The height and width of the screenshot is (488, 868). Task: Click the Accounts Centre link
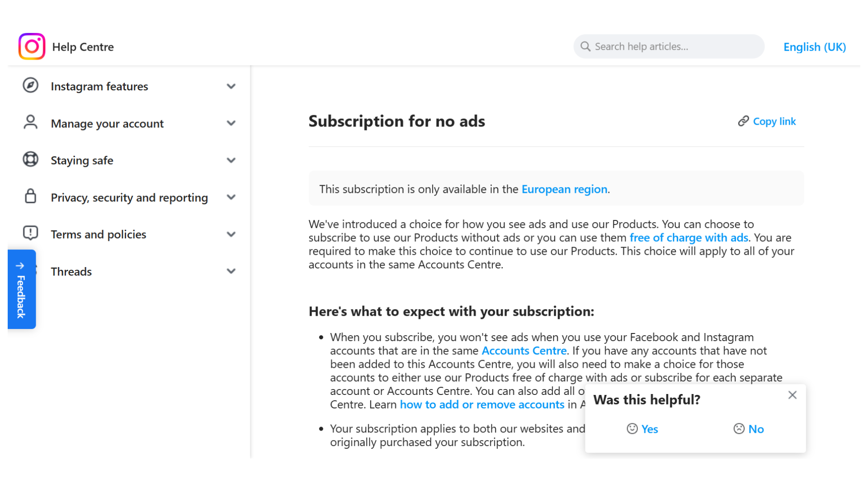point(524,351)
